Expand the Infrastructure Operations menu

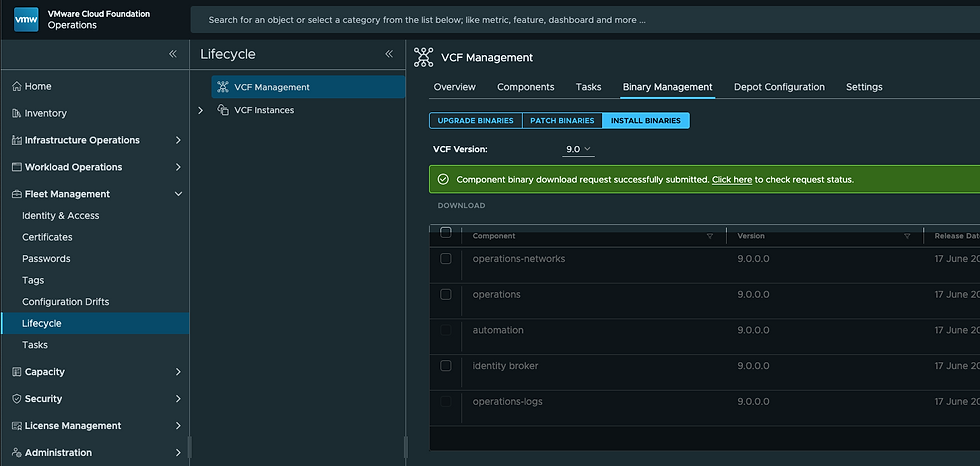tap(178, 141)
